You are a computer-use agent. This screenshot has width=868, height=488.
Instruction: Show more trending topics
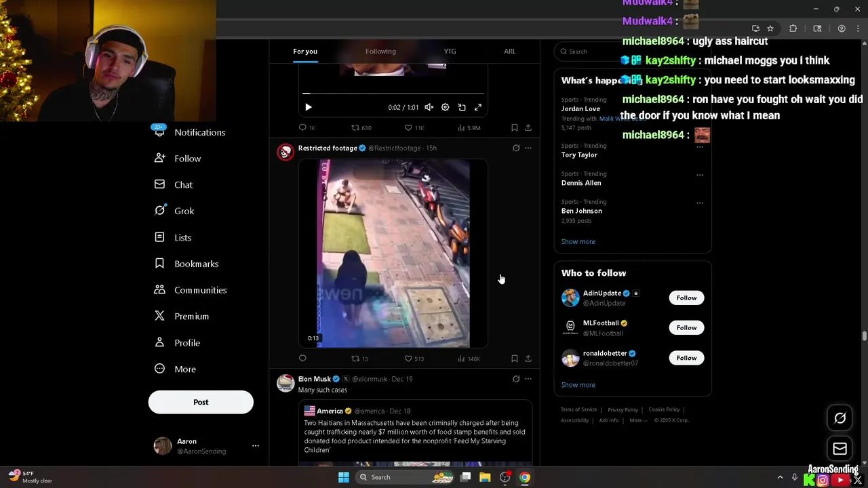point(578,241)
